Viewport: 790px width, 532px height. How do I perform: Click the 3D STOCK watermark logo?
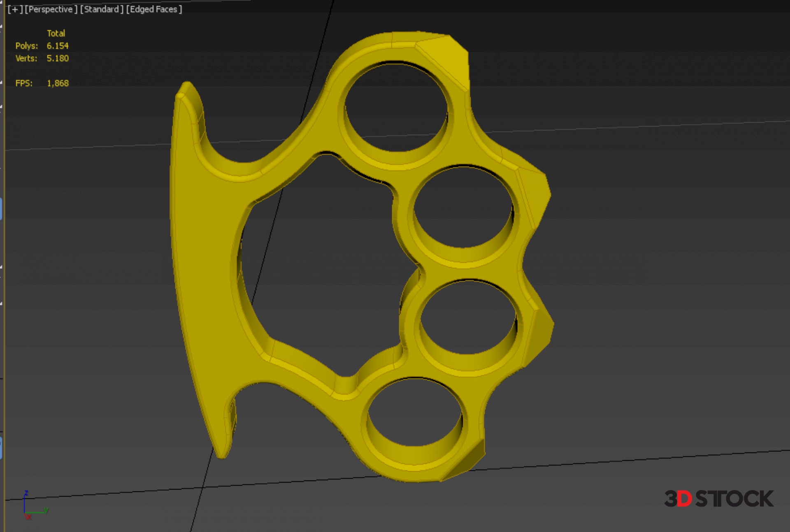pos(719,499)
